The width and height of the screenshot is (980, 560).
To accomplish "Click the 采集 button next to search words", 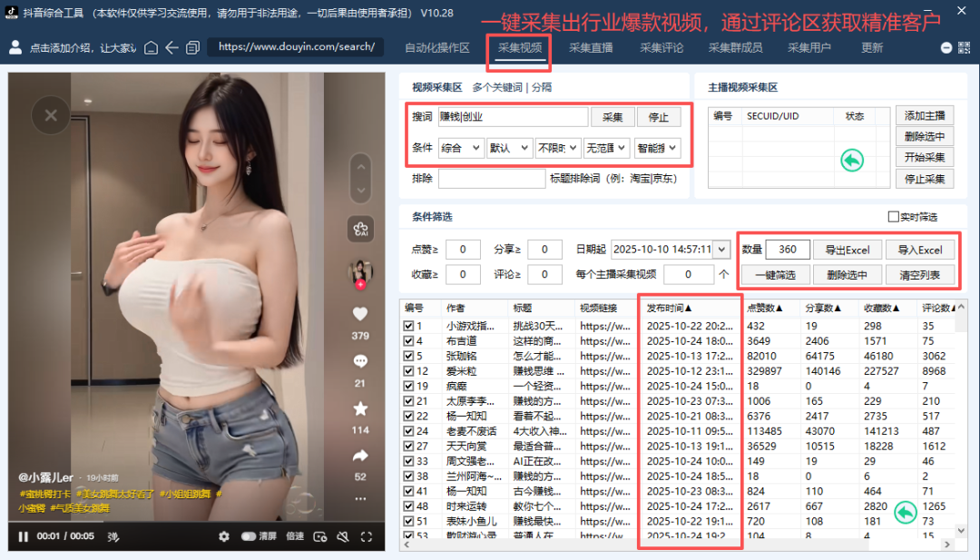I will 612,117.
